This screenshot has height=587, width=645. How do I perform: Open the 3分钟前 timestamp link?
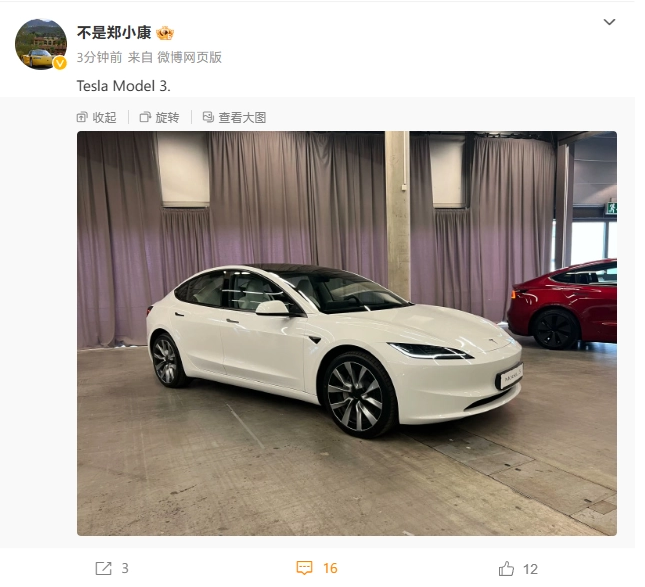point(101,58)
